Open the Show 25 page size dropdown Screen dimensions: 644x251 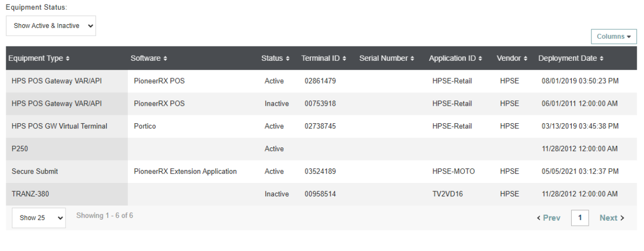39,218
